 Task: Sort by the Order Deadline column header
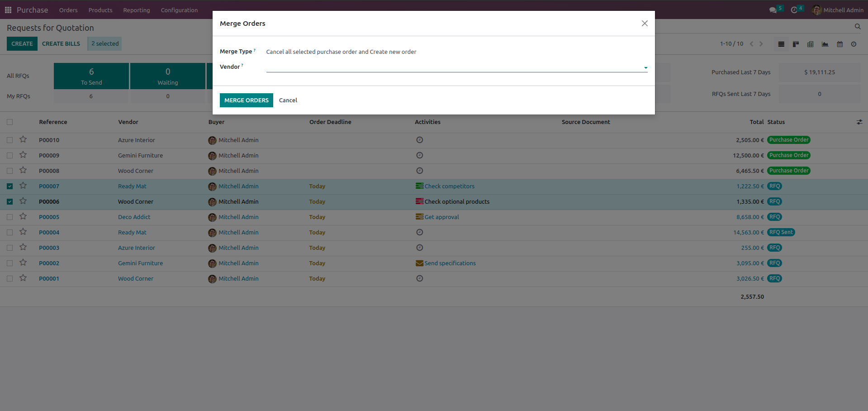click(x=330, y=122)
